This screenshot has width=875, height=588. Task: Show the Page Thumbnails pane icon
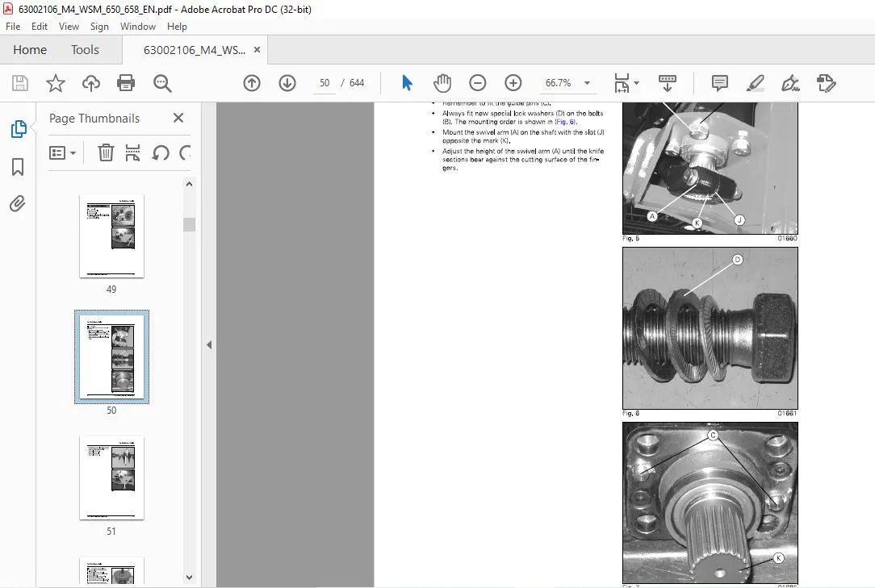coord(19,129)
